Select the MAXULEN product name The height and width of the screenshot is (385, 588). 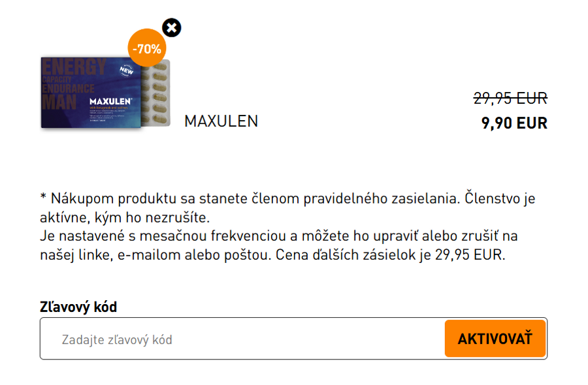point(222,121)
